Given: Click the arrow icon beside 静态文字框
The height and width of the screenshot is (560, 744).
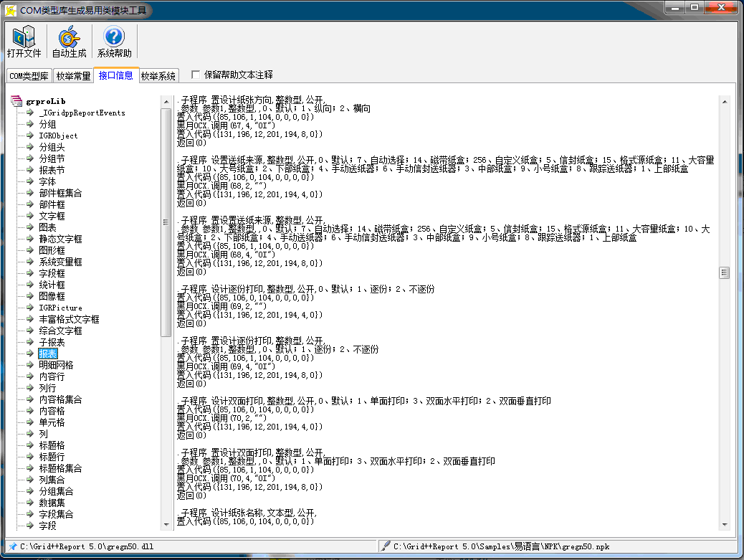Looking at the screenshot, I should [30, 239].
